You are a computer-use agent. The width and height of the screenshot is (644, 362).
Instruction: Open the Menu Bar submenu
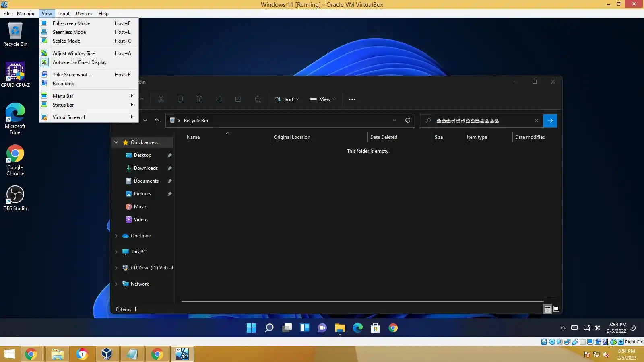tap(89, 96)
